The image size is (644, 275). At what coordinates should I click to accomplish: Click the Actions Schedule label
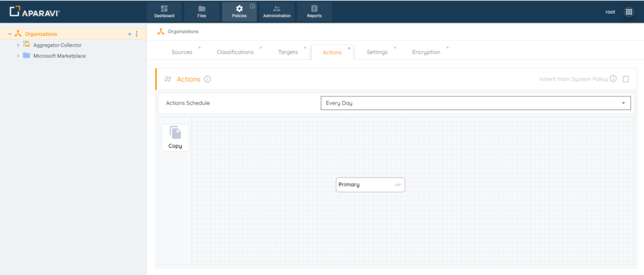(187, 103)
